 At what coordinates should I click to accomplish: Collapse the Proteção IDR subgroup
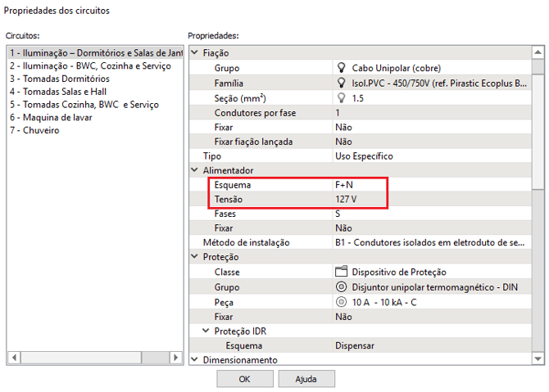tap(206, 331)
